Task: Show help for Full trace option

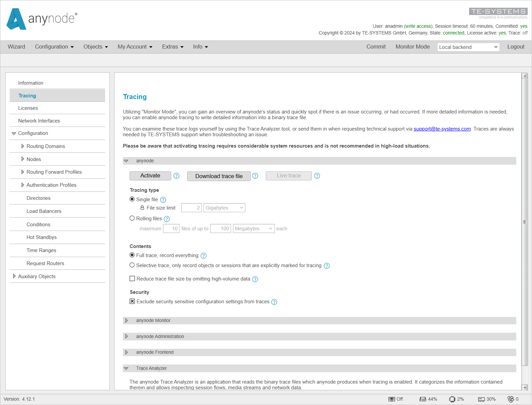Action: [204, 256]
